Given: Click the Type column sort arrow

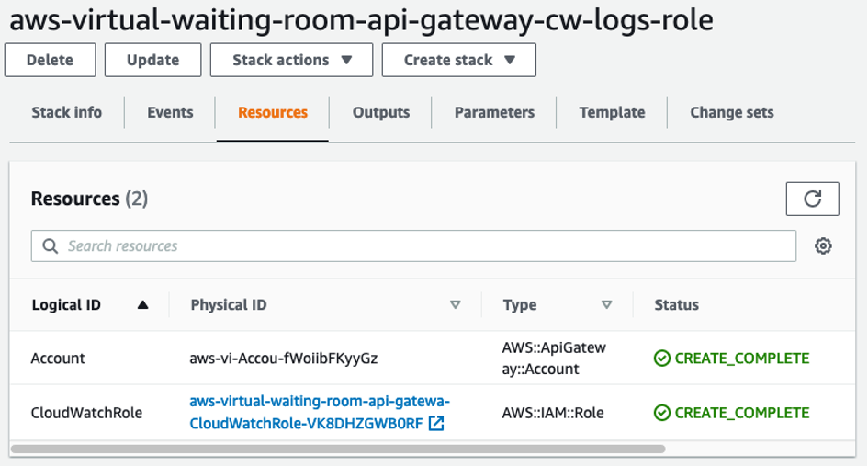Looking at the screenshot, I should (606, 305).
